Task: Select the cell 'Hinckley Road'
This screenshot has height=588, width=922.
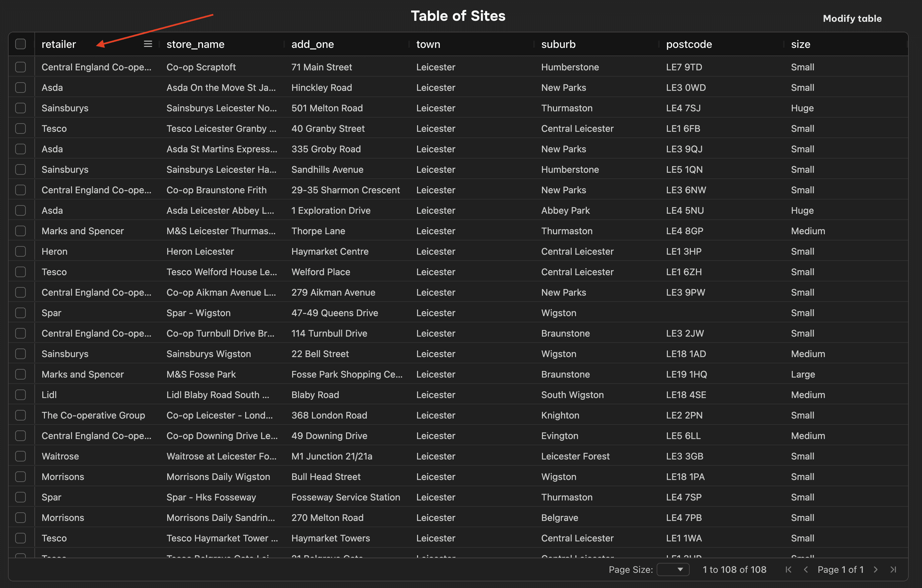Action: pyautogui.click(x=321, y=87)
